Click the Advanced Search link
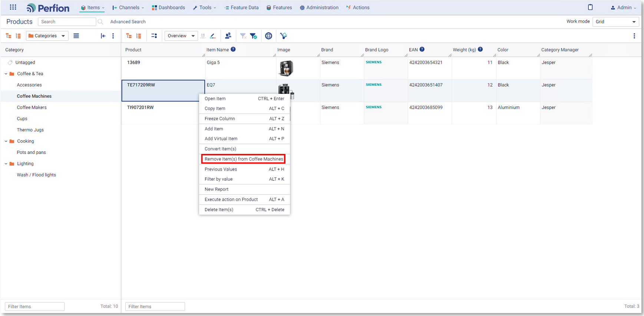The height and width of the screenshot is (316, 644). click(128, 22)
